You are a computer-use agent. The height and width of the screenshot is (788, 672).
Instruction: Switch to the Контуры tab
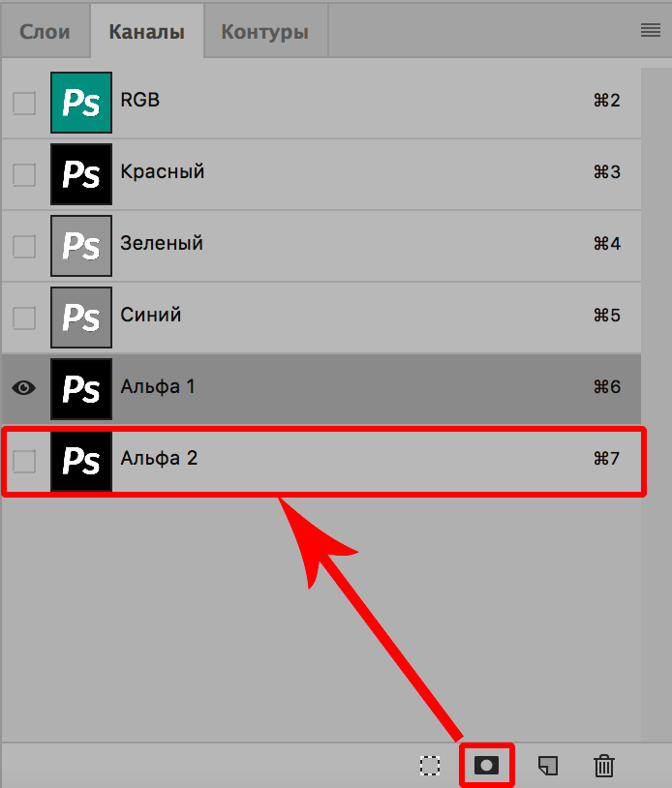coord(264,29)
